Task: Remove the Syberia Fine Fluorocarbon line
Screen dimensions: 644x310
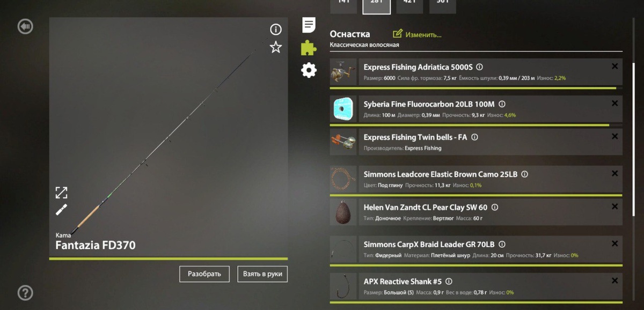Action: tap(614, 104)
